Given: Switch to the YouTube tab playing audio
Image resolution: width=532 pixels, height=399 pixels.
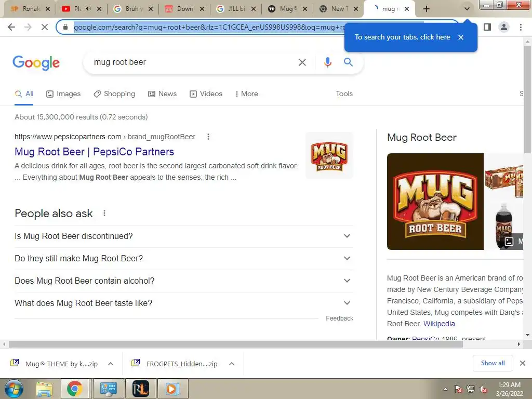Looking at the screenshot, I should [81, 9].
